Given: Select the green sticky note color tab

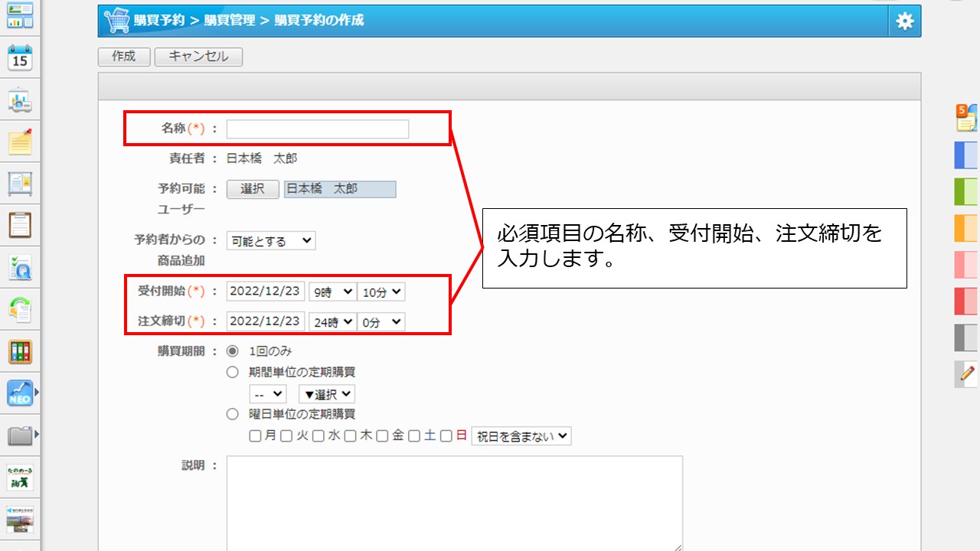Looking at the screenshot, I should tap(966, 191).
